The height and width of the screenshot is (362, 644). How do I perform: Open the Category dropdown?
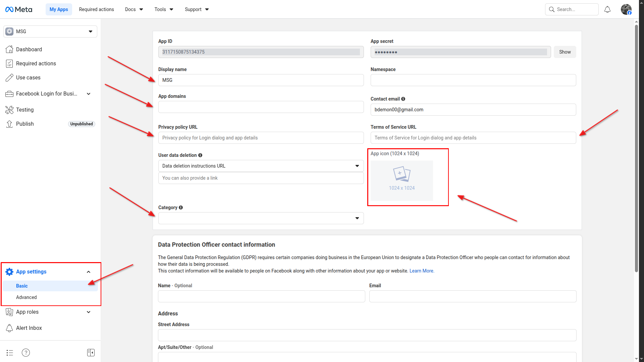261,218
